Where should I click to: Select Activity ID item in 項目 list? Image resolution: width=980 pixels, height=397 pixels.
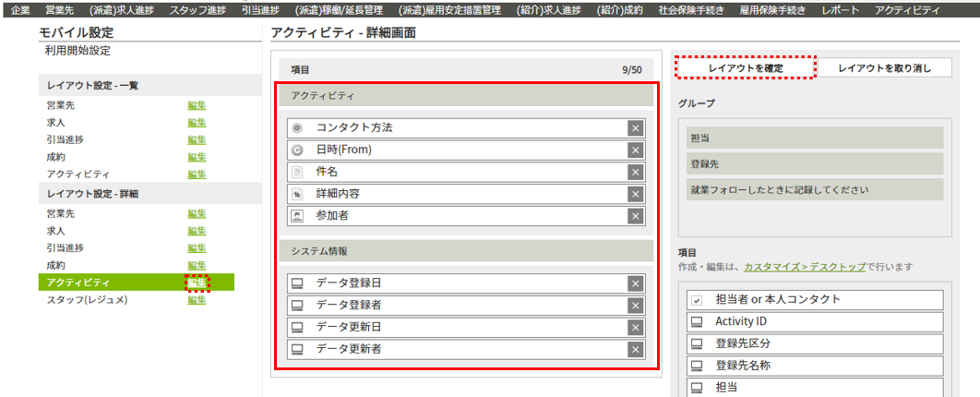[x=815, y=322]
